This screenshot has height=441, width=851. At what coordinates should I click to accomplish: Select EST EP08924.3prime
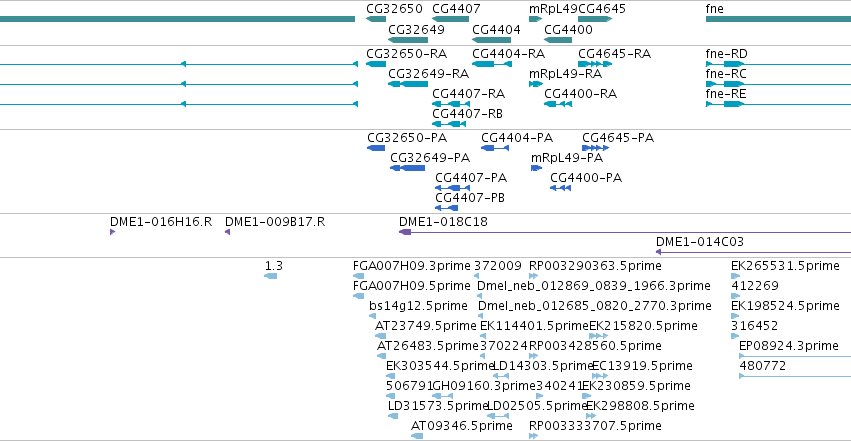(789, 346)
